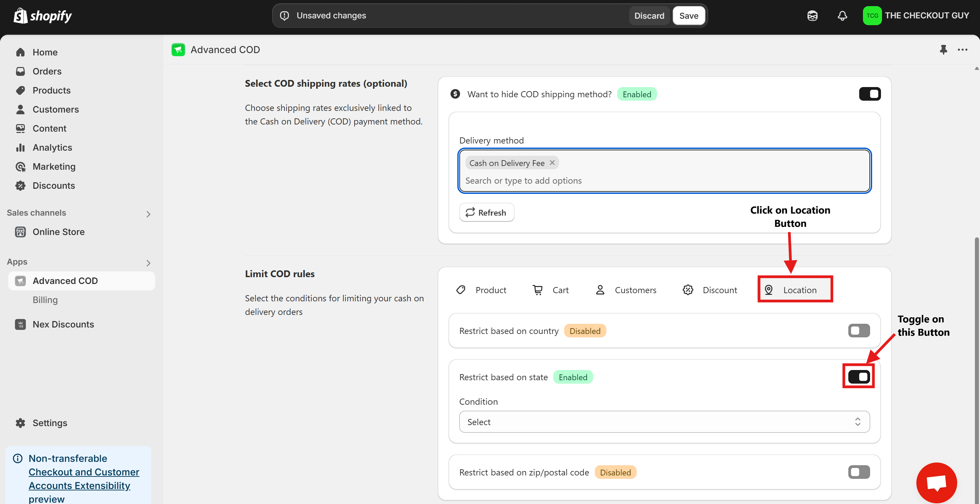
Task: Expand the Apps section chevron
Action: tap(148, 263)
